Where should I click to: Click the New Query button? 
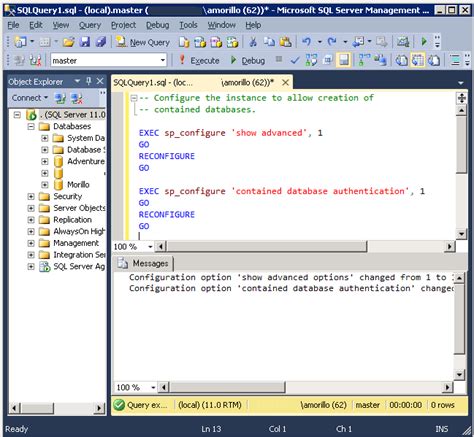pyautogui.click(x=143, y=42)
